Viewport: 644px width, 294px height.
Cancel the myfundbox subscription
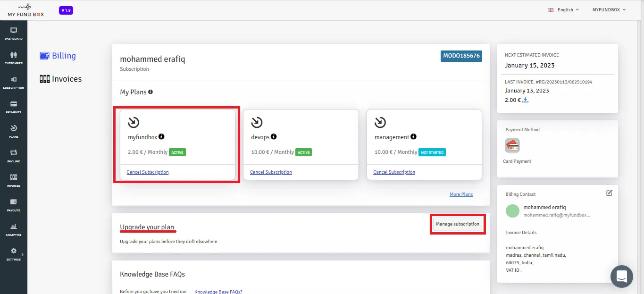[148, 172]
